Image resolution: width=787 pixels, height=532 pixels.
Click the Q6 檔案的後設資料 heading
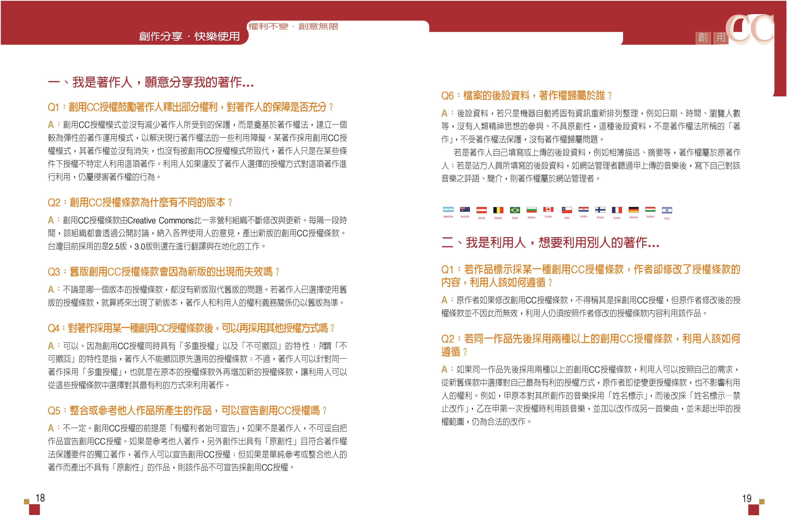526,96
